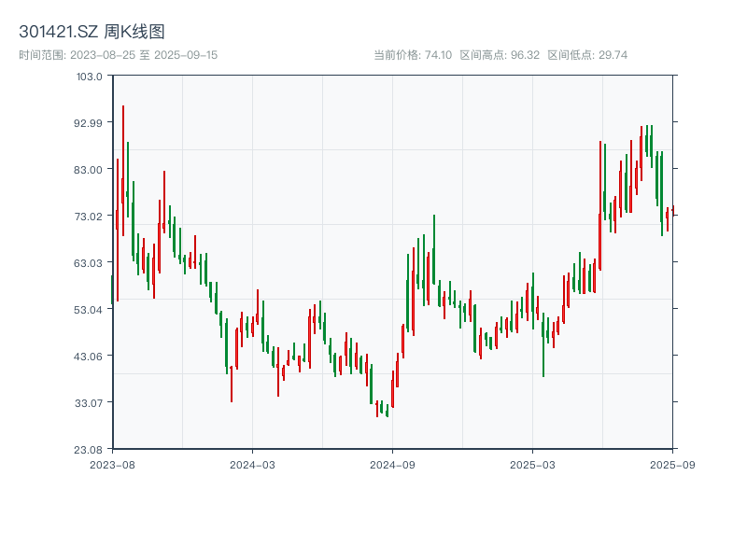Viewport: 747px width, 560px height.
Task: Click the y-axis label 23.08
Action: 88,450
